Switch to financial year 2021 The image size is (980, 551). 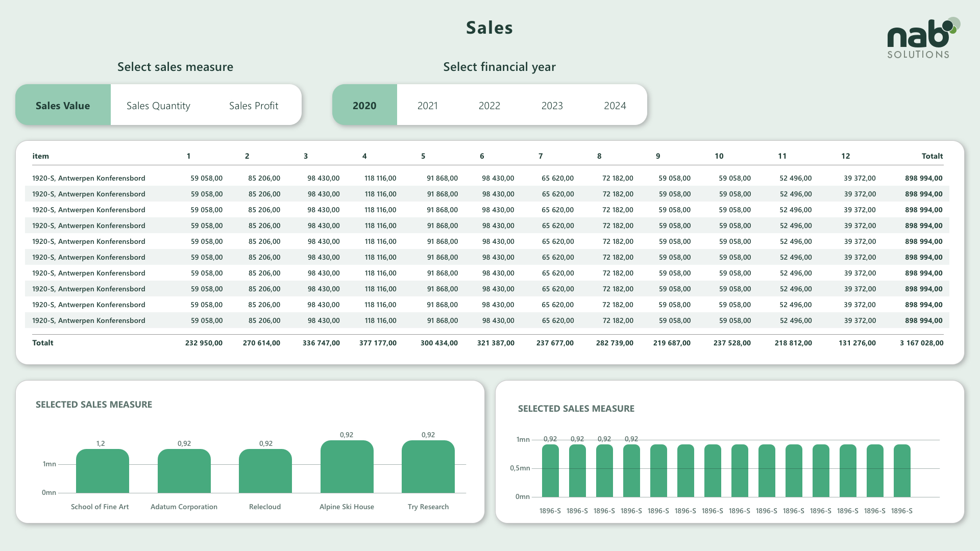427,106
